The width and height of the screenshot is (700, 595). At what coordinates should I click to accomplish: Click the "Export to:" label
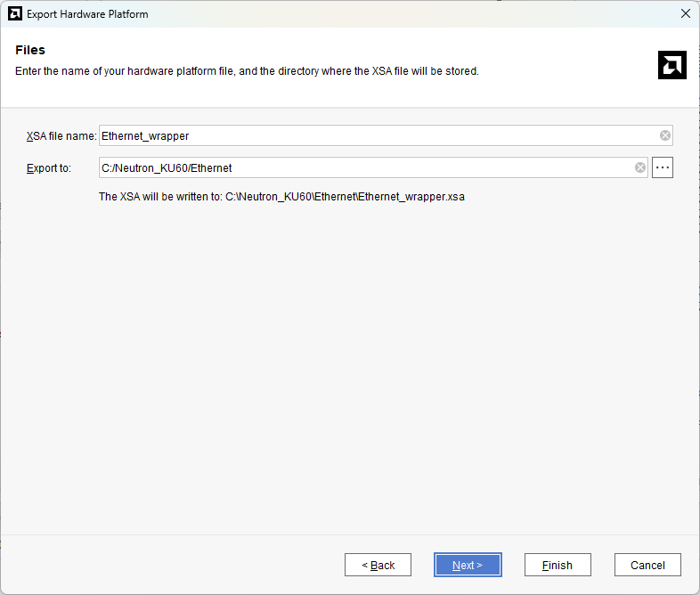coord(49,168)
